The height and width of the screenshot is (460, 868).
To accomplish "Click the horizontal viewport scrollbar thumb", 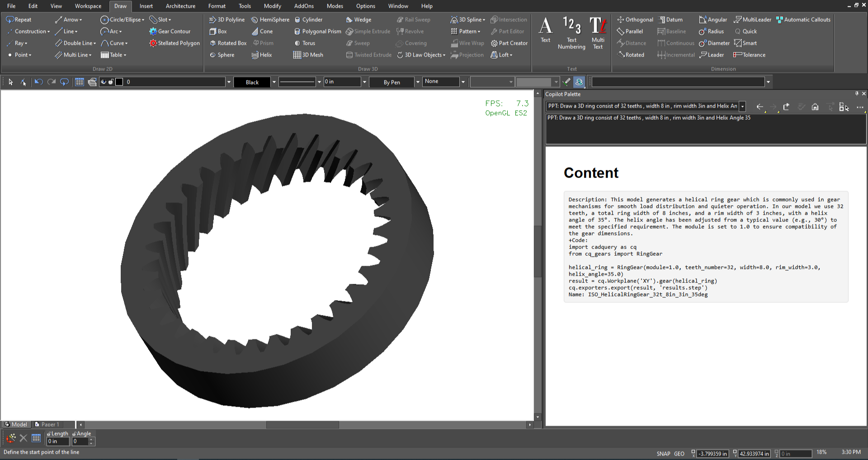I will pos(302,425).
